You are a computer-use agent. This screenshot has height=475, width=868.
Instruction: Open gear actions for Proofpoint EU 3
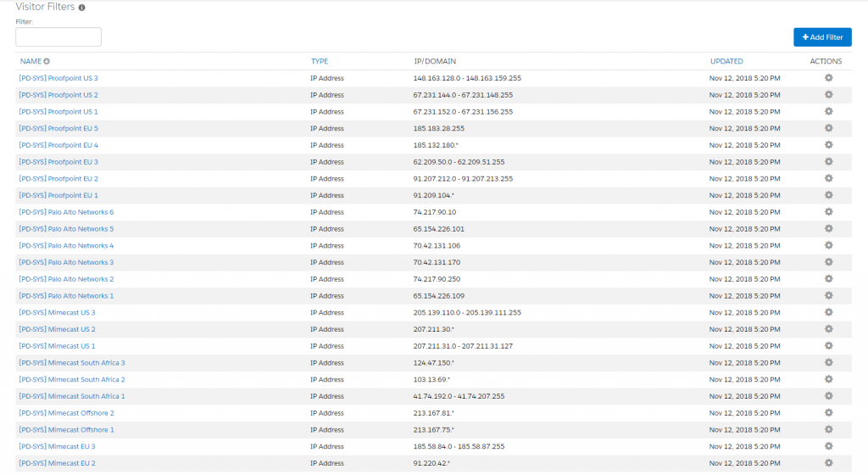pyautogui.click(x=828, y=162)
